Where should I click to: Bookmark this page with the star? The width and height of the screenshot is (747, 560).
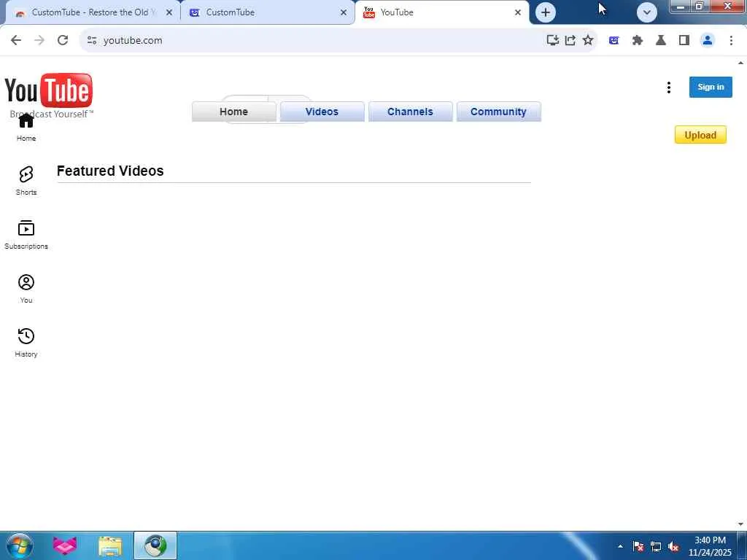588,41
